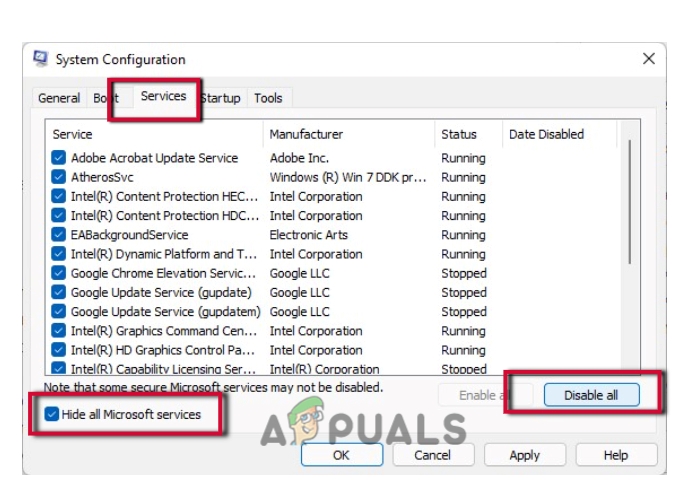This screenshot has height=494, width=674.
Task: Select the Electronic Arts manufacturer cell
Action: point(308,235)
